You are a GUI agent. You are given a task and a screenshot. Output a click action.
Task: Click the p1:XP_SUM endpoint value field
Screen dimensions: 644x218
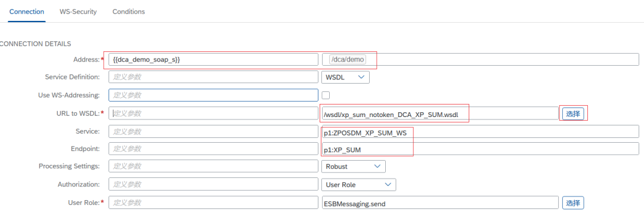480,149
